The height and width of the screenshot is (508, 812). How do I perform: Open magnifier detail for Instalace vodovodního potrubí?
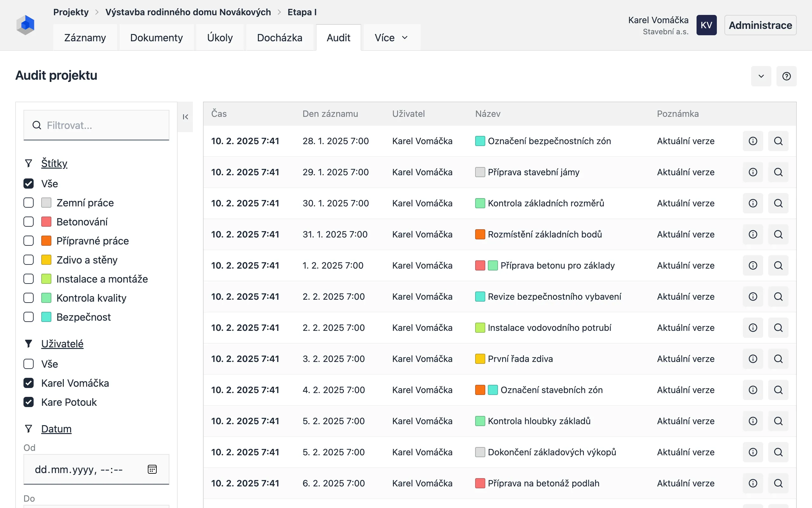tap(778, 328)
